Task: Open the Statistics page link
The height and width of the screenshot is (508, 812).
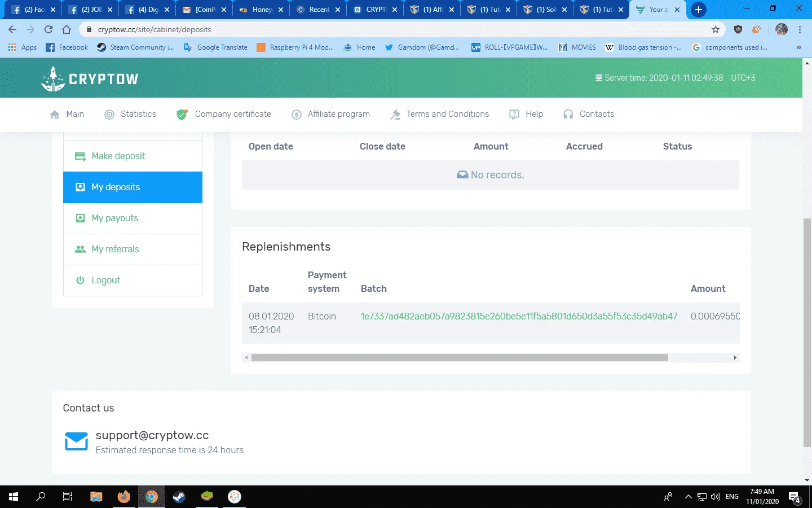Action: (x=138, y=114)
